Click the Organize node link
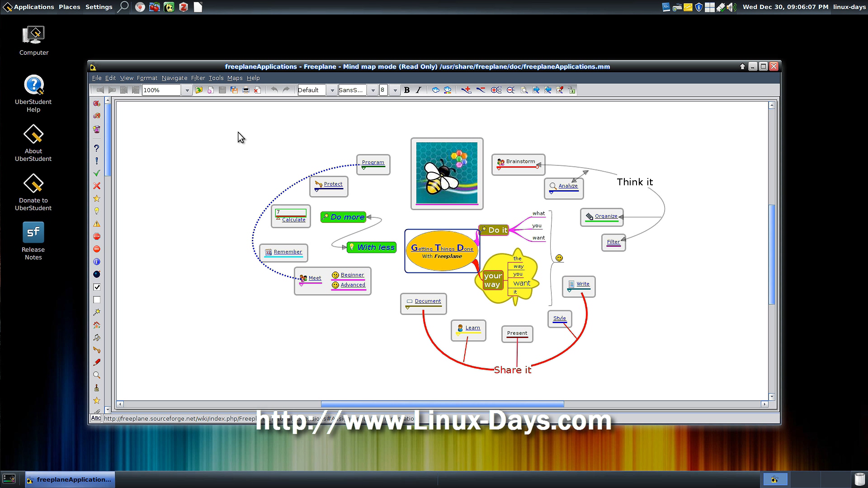This screenshot has height=488, width=868. point(606,216)
